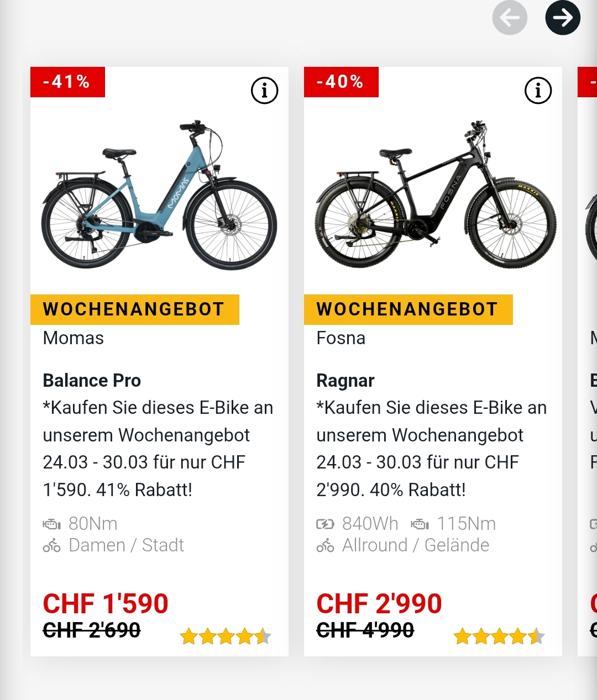The image size is (597, 700).
Task: Click the Damen / Stadt bike icon
Action: point(52,546)
